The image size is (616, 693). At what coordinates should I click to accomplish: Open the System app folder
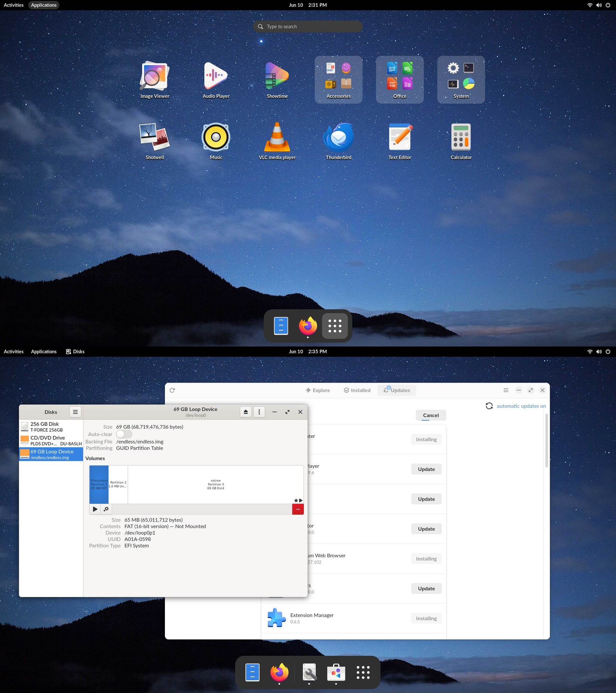click(461, 80)
